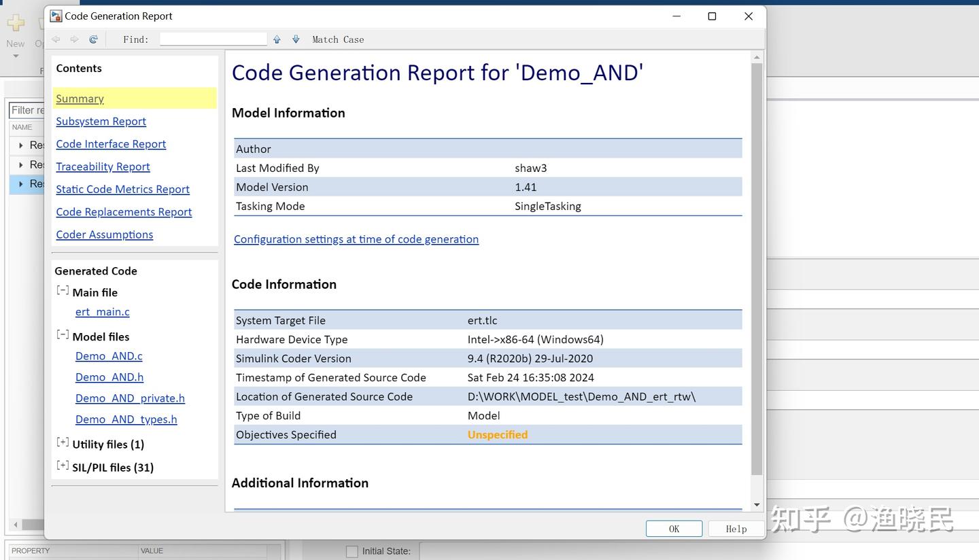Select the Type of Build value 'Model'
This screenshot has width=979, height=560.
pyautogui.click(x=484, y=415)
